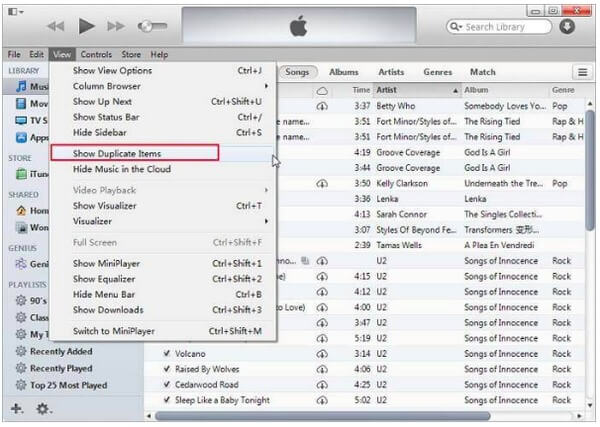
Task: Choose Show Equalizer
Action: pos(163,279)
